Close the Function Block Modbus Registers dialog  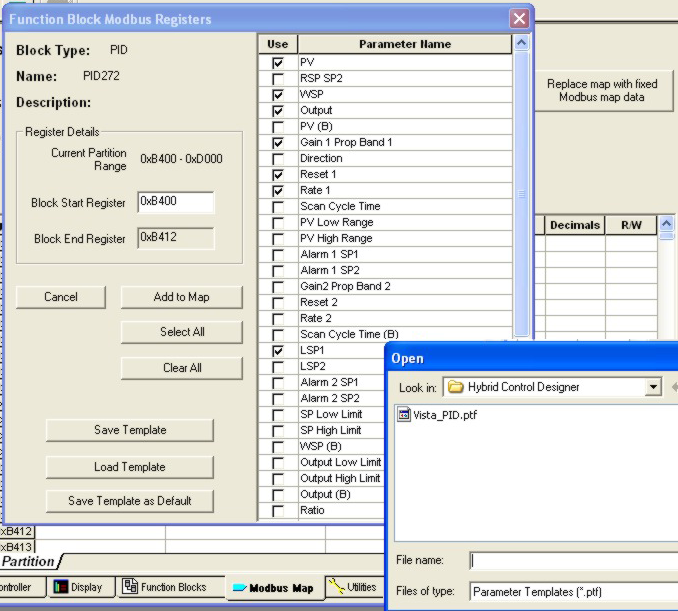click(x=518, y=19)
